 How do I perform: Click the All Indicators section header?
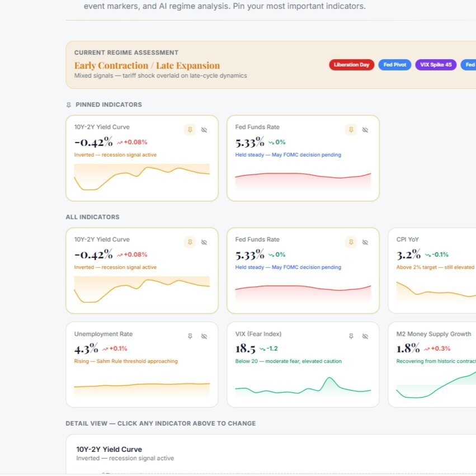[x=93, y=217]
